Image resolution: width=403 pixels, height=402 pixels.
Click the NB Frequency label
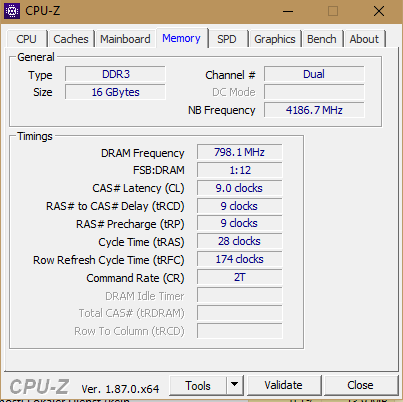[222, 110]
